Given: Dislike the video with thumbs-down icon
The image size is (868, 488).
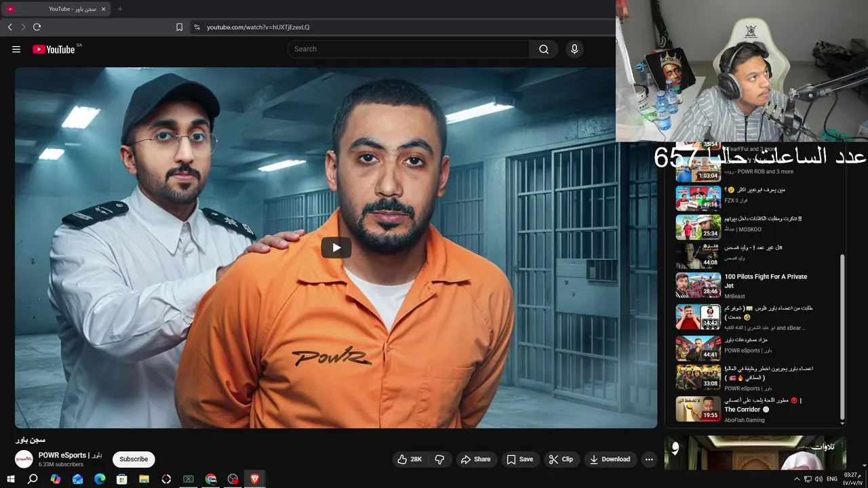Looking at the screenshot, I should [439, 460].
